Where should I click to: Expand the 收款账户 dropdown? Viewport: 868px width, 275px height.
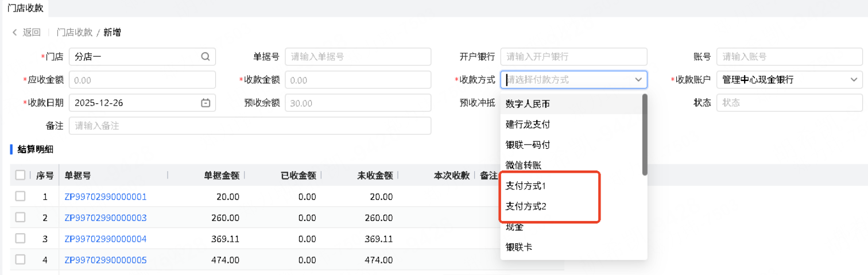coord(854,80)
